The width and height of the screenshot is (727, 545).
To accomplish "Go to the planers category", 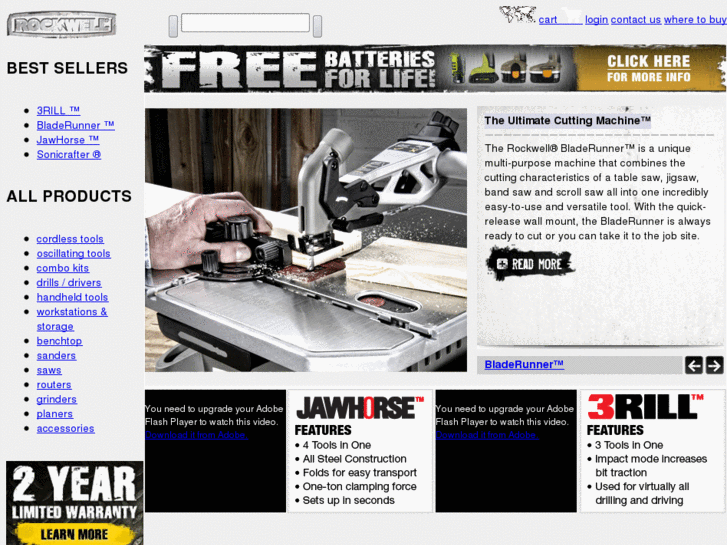I will point(55,414).
